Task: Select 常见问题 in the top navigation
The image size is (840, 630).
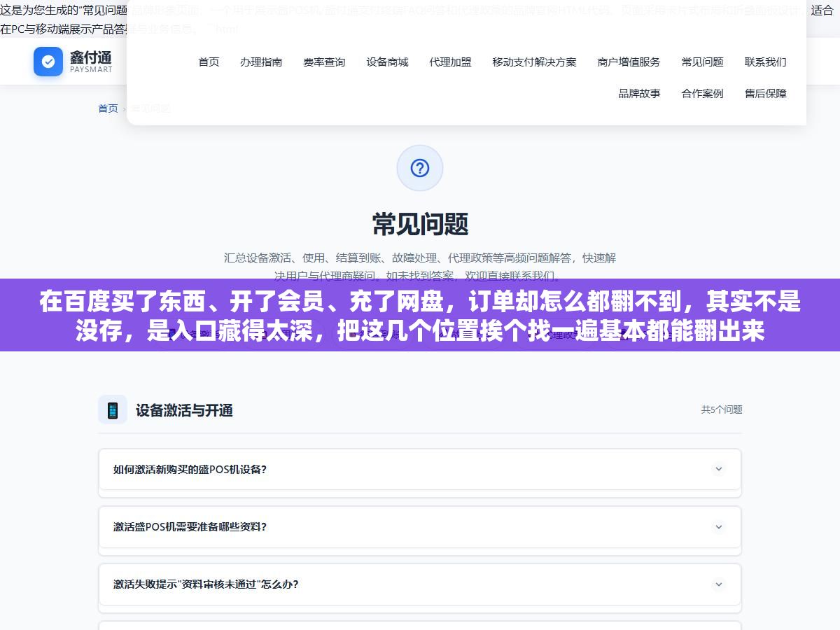Action: pyautogui.click(x=702, y=62)
